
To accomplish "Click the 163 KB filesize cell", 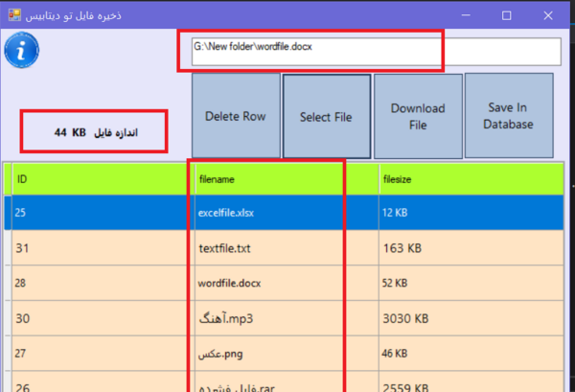I will (x=471, y=248).
